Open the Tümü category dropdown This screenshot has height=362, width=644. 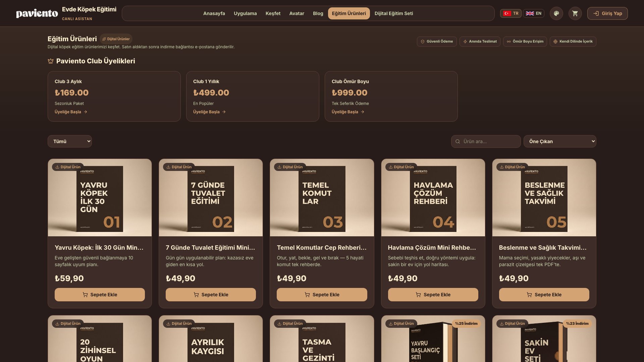[70, 141]
